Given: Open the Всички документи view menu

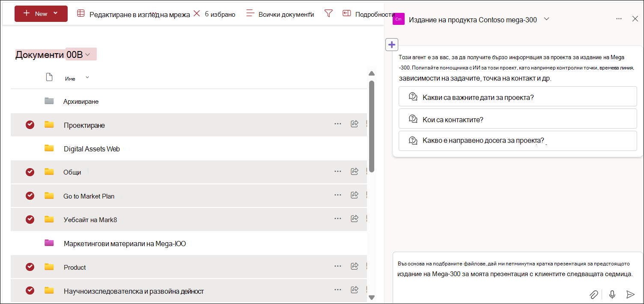Looking at the screenshot, I should pyautogui.click(x=286, y=14).
